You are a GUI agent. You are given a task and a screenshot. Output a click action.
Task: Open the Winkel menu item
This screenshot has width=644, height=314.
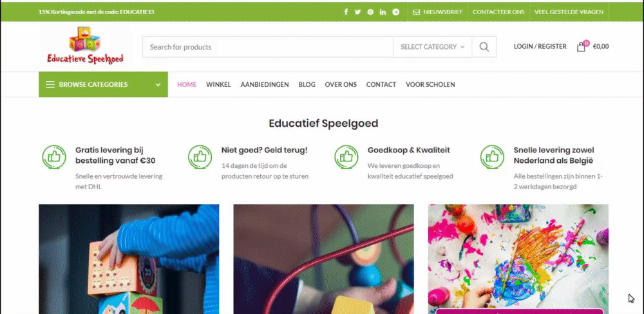218,84
